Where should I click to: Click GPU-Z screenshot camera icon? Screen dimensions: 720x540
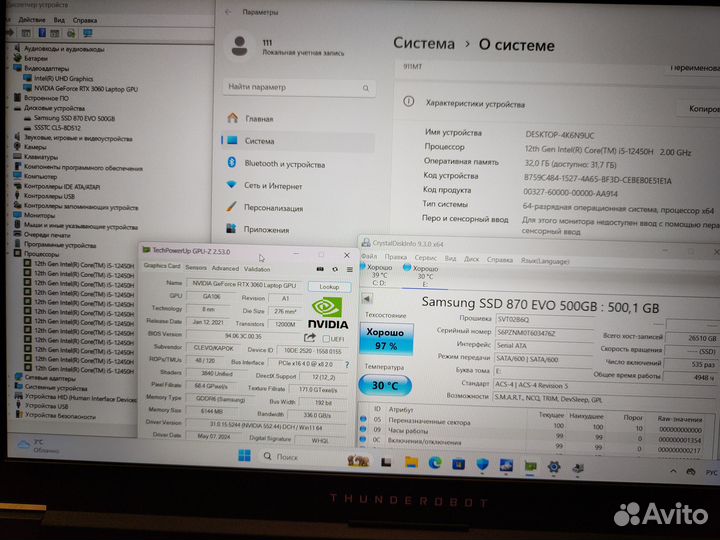pos(320,269)
